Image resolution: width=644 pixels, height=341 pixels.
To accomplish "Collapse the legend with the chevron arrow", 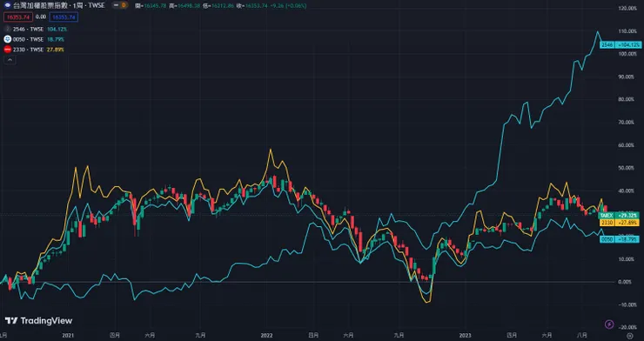I will tap(10, 60).
